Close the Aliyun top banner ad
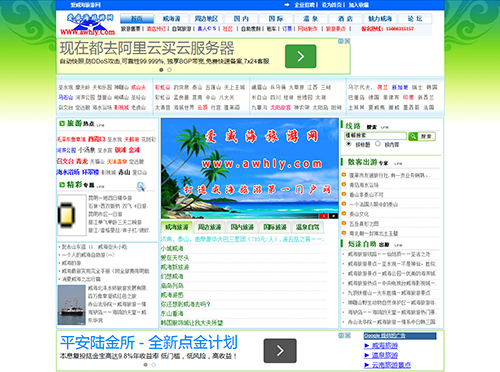The image size is (500, 372). [347, 41]
